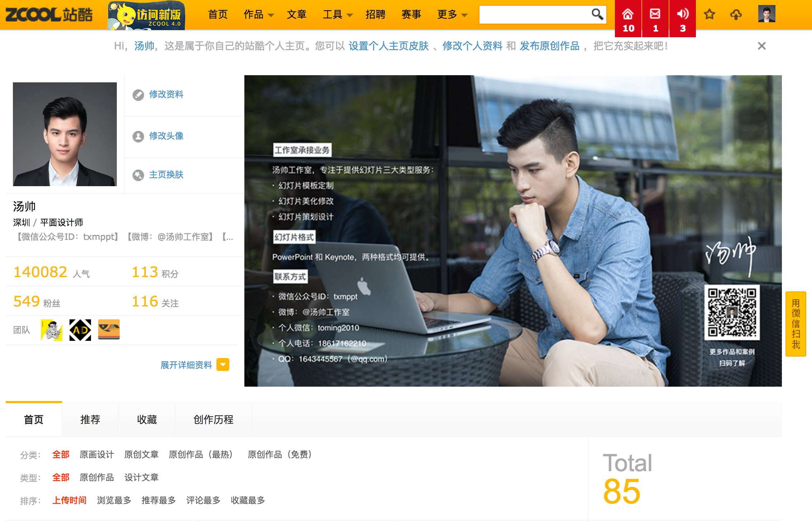This screenshot has width=812, height=522.
Task: Dismiss the welcome banner with X
Action: click(761, 46)
